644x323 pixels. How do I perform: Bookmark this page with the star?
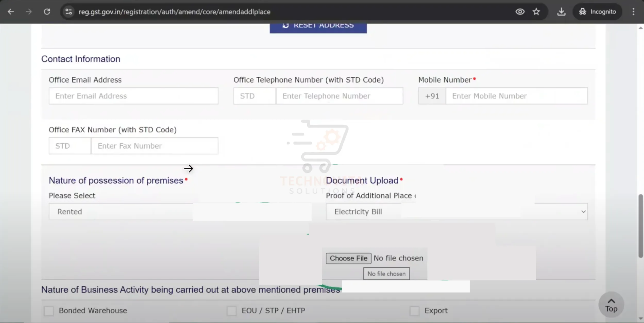[x=536, y=12]
